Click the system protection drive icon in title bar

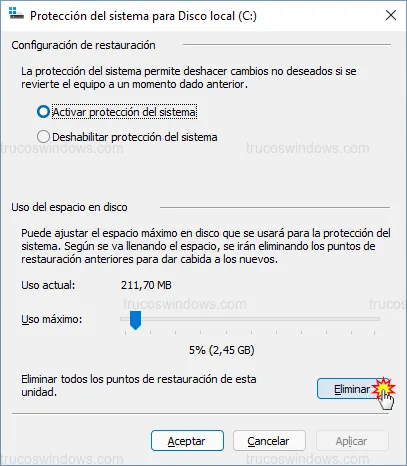coord(16,15)
